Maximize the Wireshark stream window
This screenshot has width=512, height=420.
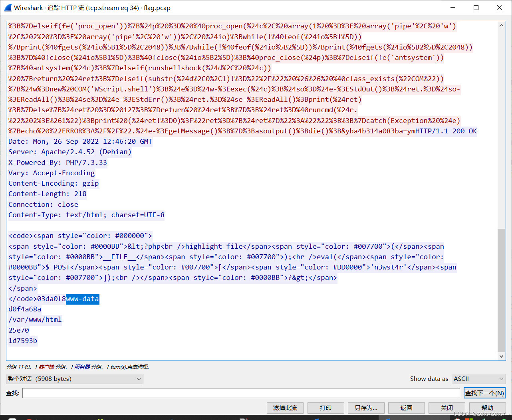point(476,8)
